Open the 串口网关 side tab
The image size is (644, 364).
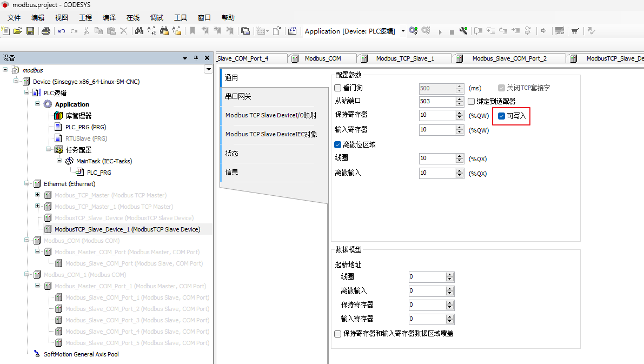tap(238, 96)
